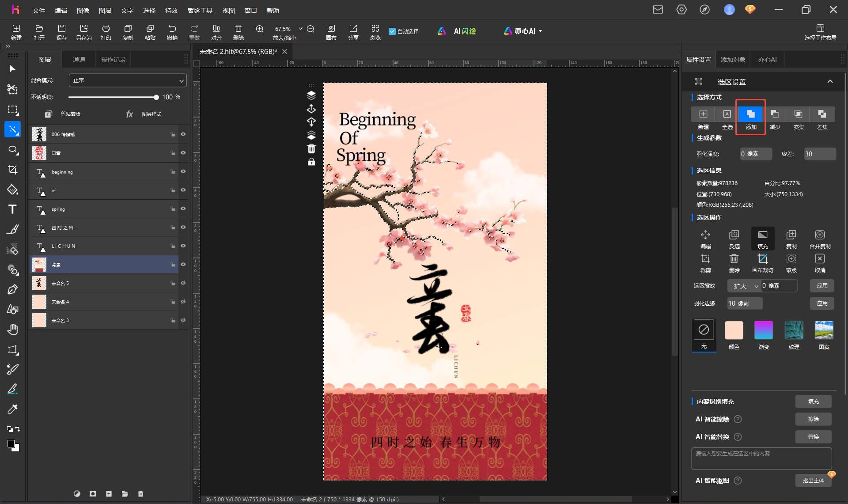Hide the beginning text layer
The image size is (848, 504).
click(x=183, y=172)
